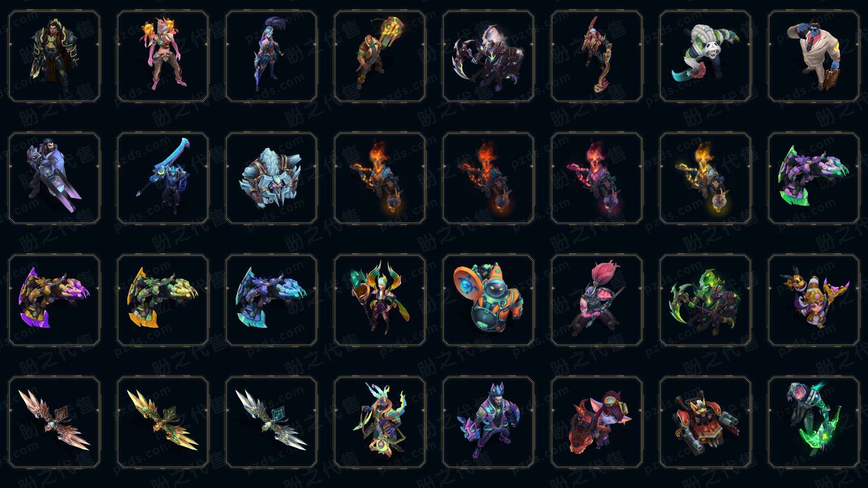Click the purple and green beast skin
Image resolution: width=868 pixels, height=488 pixels.
(814, 178)
